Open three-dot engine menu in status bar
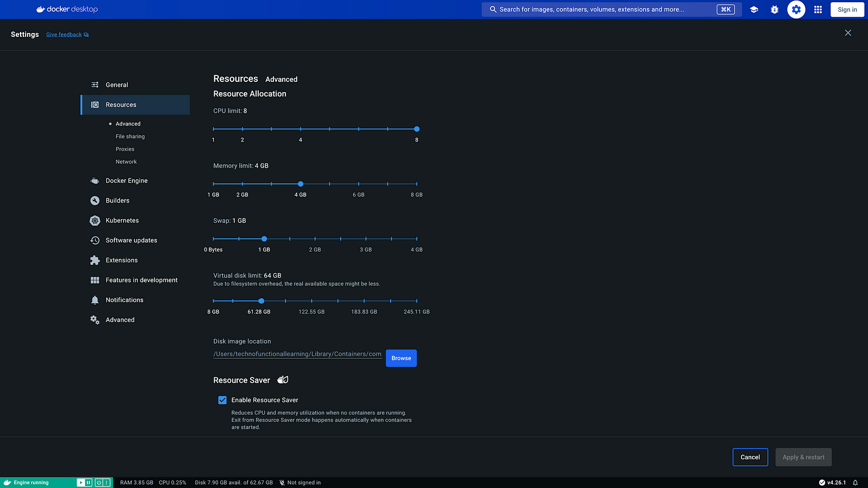This screenshot has height=488, width=868. pyautogui.click(x=106, y=483)
